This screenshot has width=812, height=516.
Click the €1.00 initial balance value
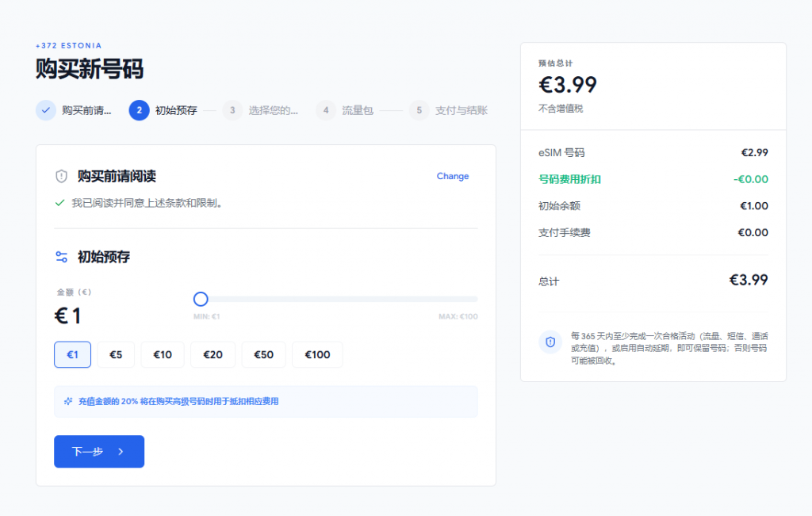click(754, 206)
